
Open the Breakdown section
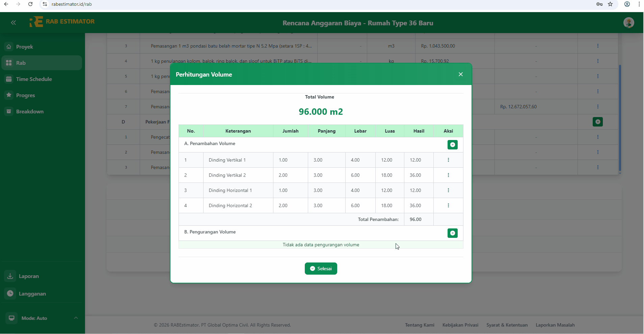click(30, 111)
